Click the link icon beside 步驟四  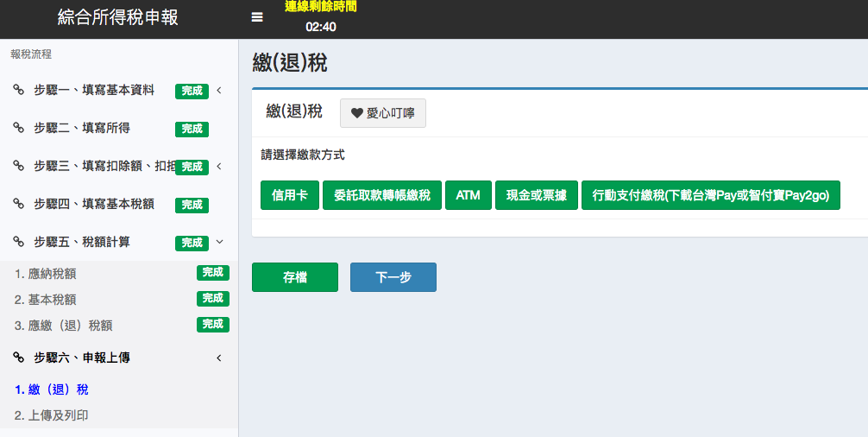click(x=19, y=204)
